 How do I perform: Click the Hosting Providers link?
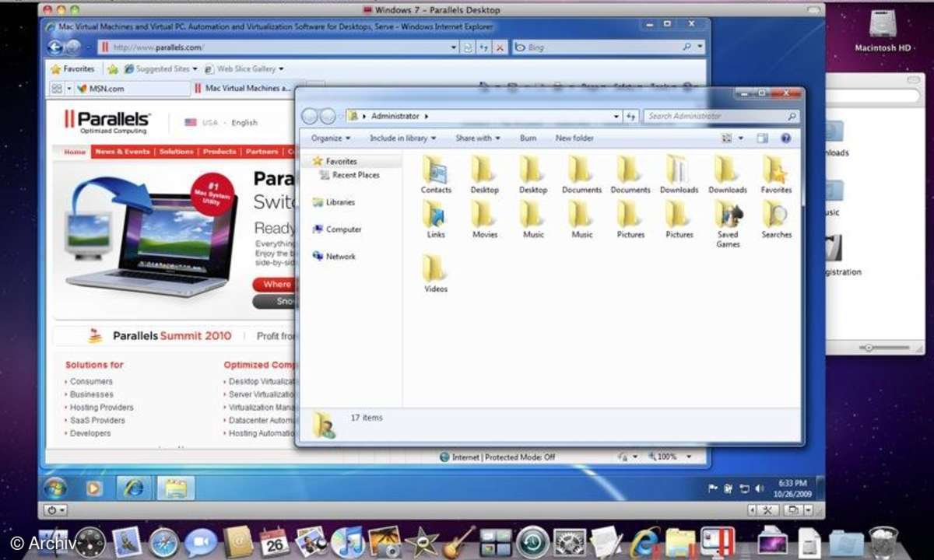pos(101,408)
